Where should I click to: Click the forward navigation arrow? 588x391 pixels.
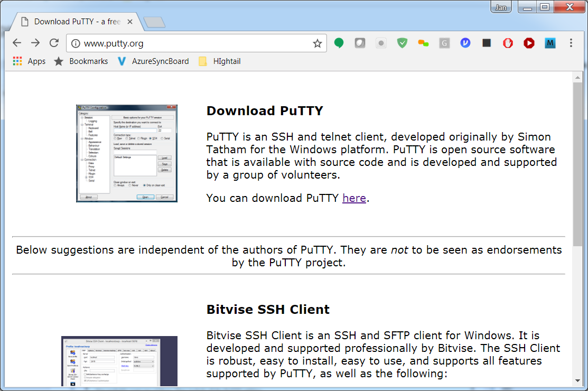35,43
